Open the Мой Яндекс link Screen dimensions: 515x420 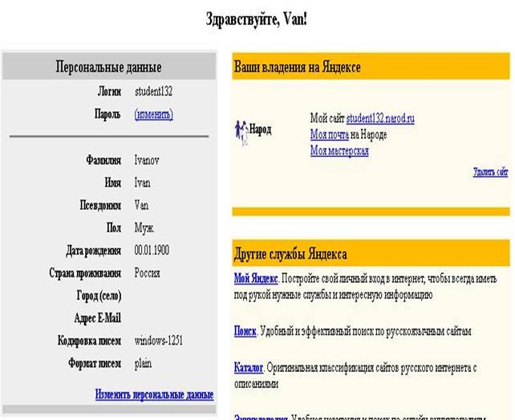click(256, 279)
